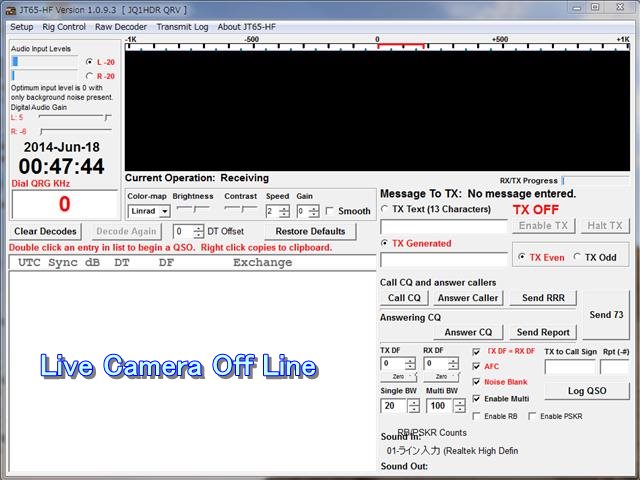Click the Answer CQ button
This screenshot has height=480, width=640.
(468, 332)
